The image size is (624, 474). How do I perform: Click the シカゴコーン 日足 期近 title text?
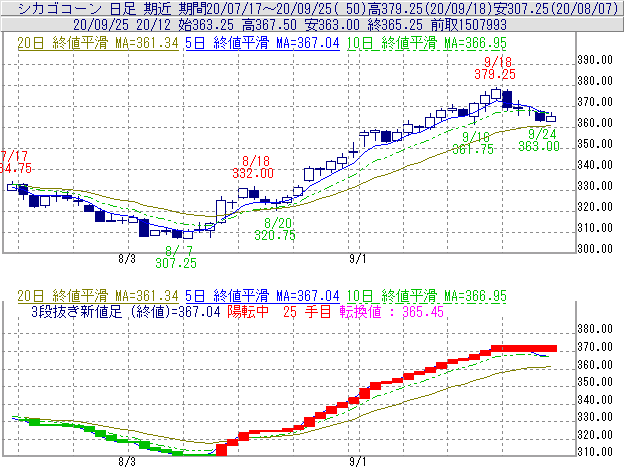tap(95, 8)
